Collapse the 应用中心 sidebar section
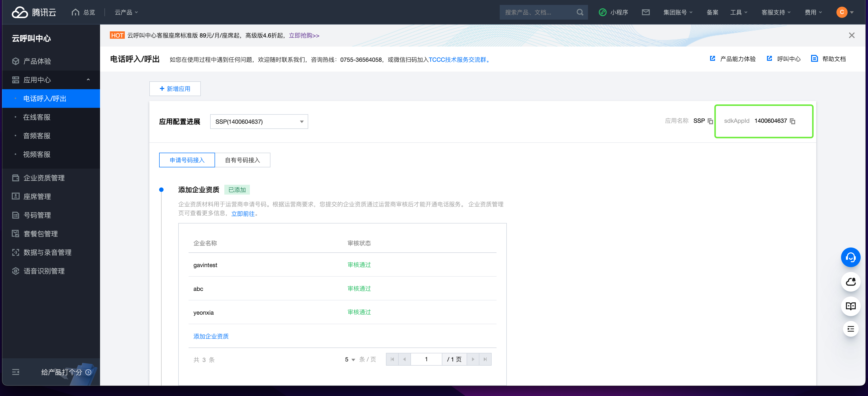Image resolution: width=868 pixels, height=396 pixels. coord(88,80)
